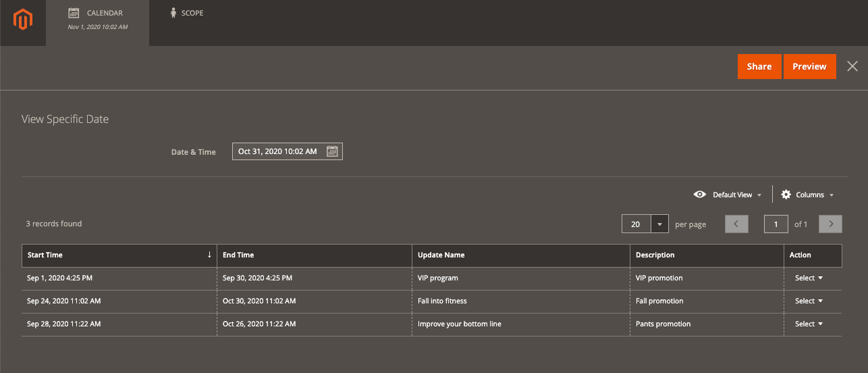The width and height of the screenshot is (868, 373).
Task: Click the Fall promotion description
Action: [x=659, y=301]
